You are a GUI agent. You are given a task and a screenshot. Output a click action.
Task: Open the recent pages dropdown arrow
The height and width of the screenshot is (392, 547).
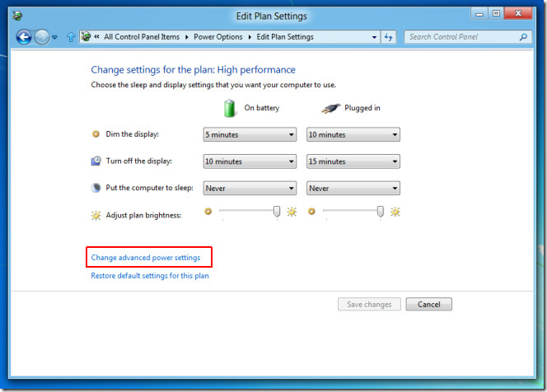pyautogui.click(x=54, y=37)
